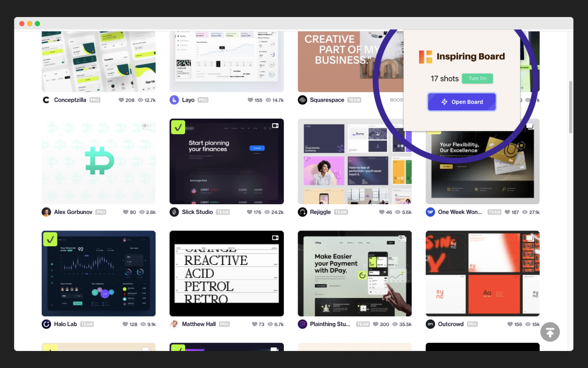Like the Plainthing Stu... shot with the heart
This screenshot has height=368, width=588.
pyautogui.click(x=375, y=324)
